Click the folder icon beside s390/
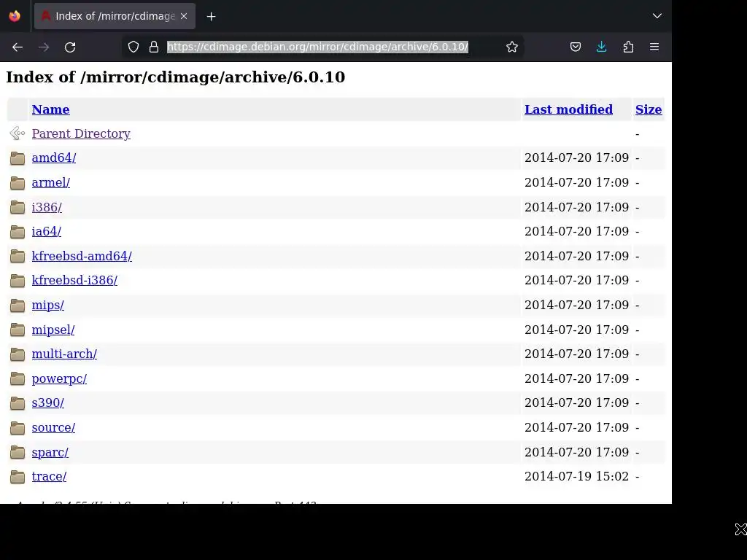Viewport: 747px width, 560px height. pyautogui.click(x=18, y=403)
